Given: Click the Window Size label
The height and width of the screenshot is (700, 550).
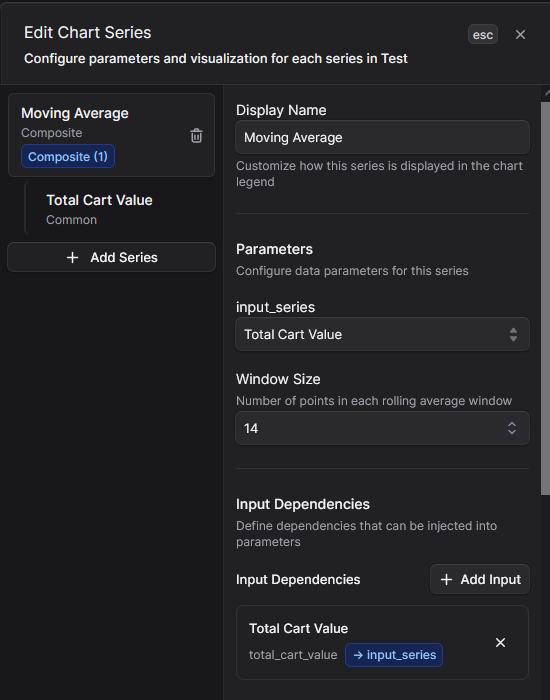Looking at the screenshot, I should tap(278, 379).
